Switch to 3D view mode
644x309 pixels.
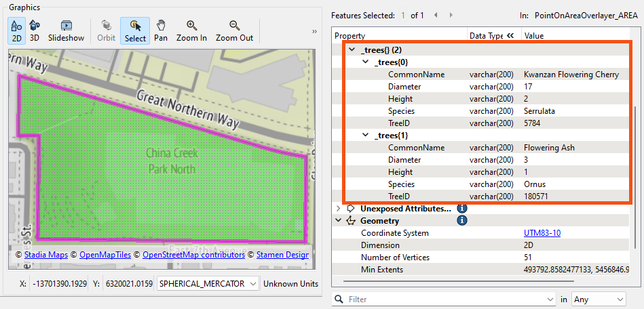click(35, 30)
